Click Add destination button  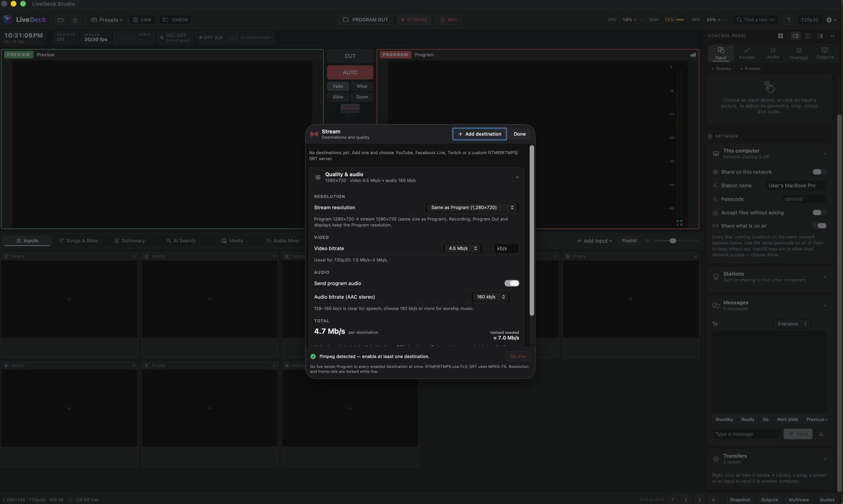[479, 134]
